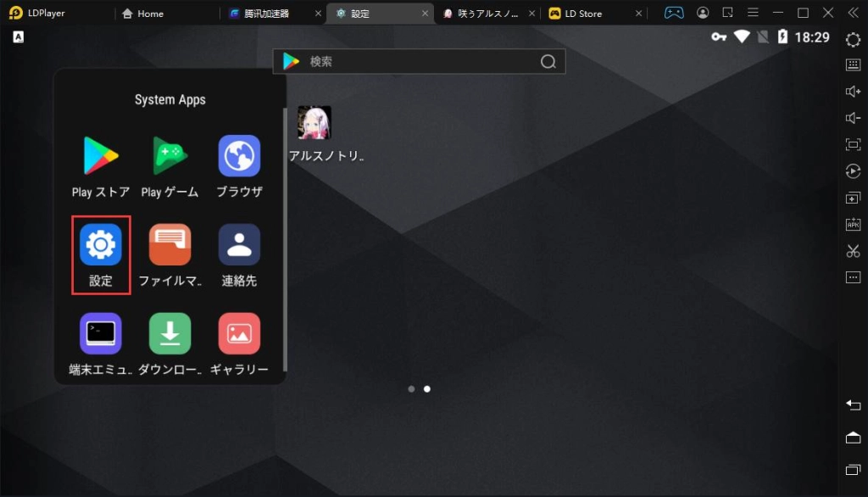This screenshot has width=868, height=497.
Task: Click the System Apps folder title
Action: click(170, 100)
